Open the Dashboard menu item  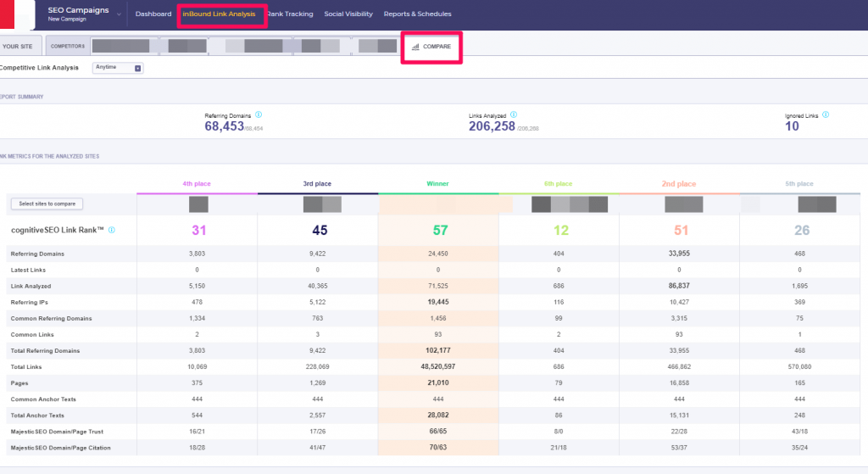(153, 14)
